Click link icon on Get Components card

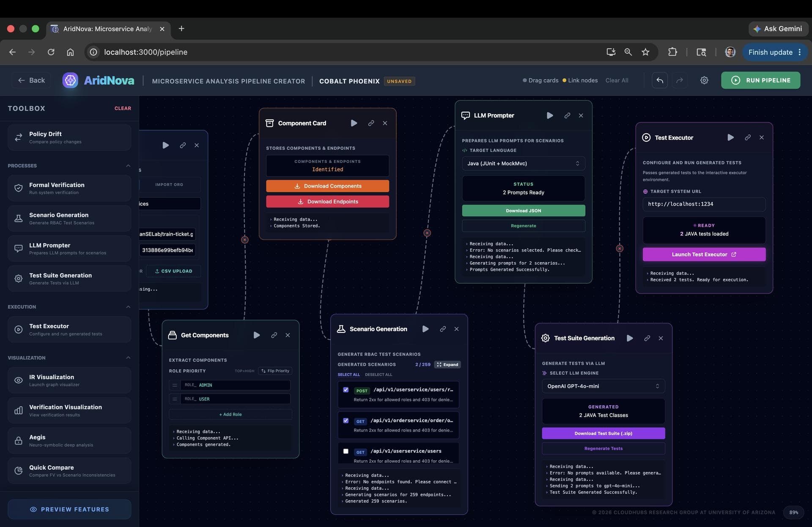point(274,335)
